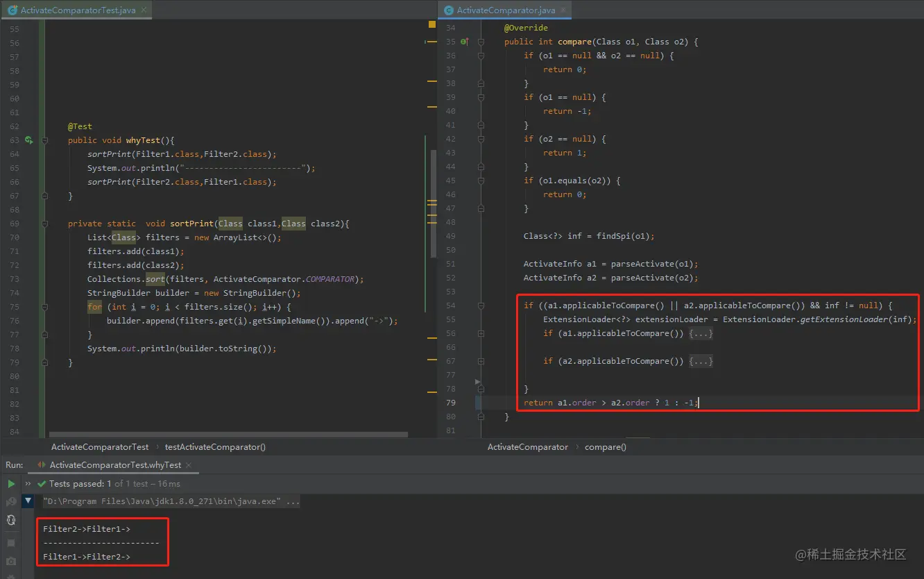Click testActivateComparator() breadcrumb
This screenshot has height=579, width=924.
[215, 447]
